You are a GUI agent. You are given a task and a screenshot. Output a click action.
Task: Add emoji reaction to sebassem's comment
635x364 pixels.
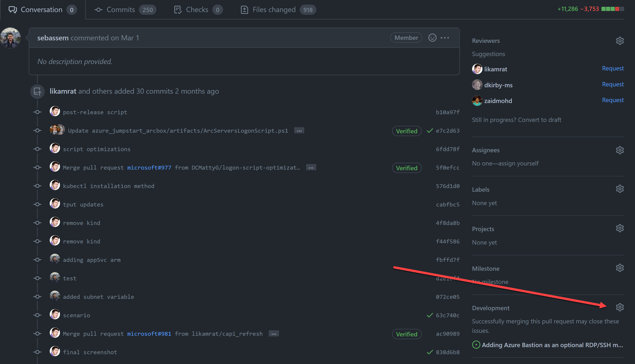[432, 38]
